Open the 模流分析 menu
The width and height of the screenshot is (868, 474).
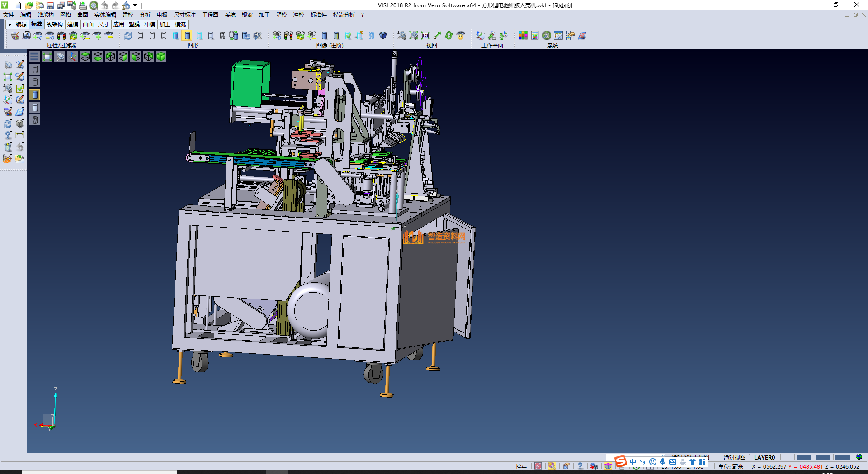[344, 15]
